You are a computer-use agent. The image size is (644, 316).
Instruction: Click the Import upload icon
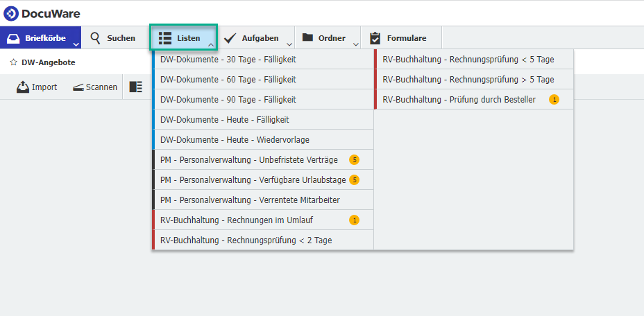click(x=23, y=87)
